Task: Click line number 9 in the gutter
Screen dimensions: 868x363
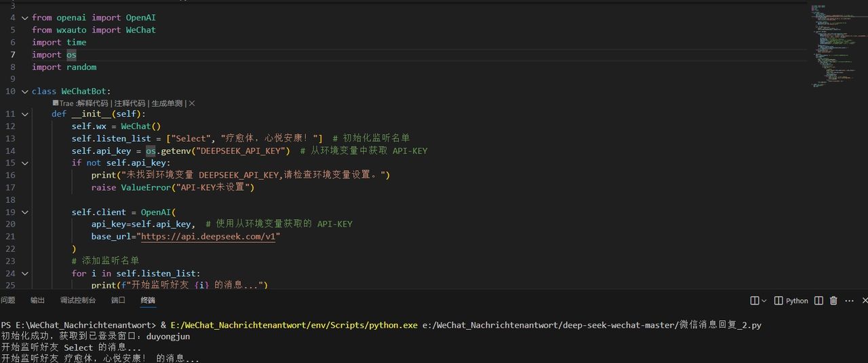Action: pyautogui.click(x=12, y=79)
